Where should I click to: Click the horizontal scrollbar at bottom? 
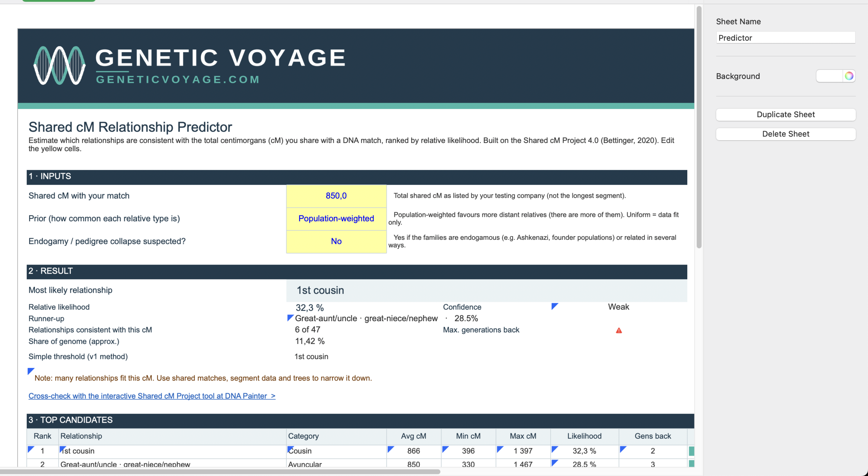tap(220, 471)
